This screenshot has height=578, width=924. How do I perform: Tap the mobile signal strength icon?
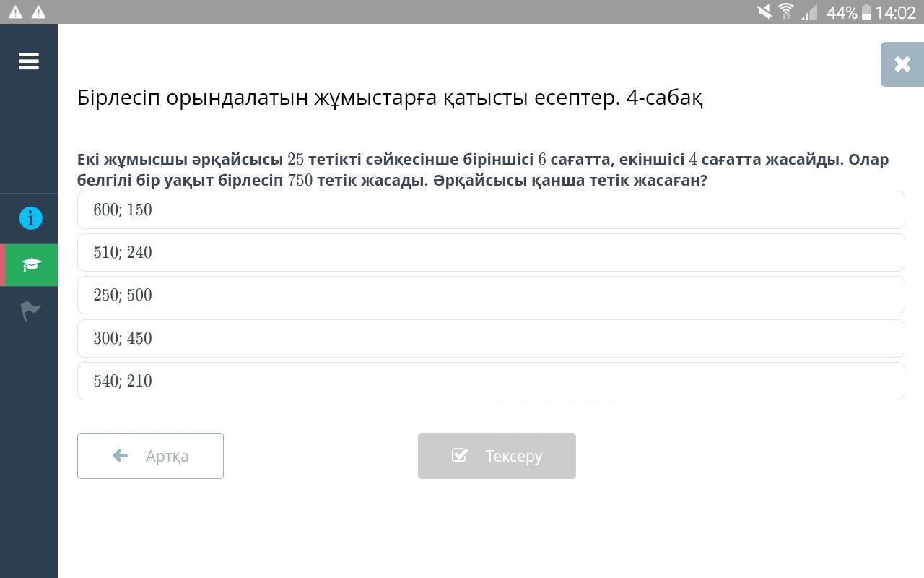click(x=809, y=12)
